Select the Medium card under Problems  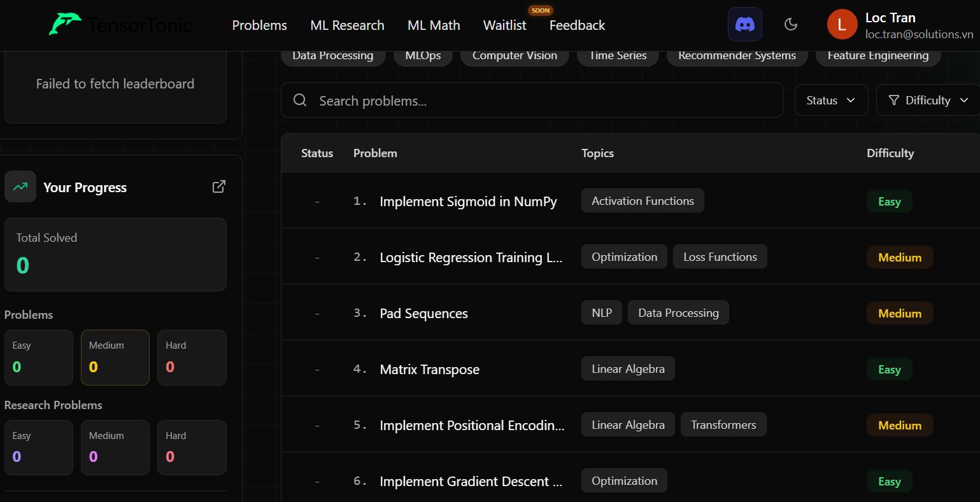115,357
